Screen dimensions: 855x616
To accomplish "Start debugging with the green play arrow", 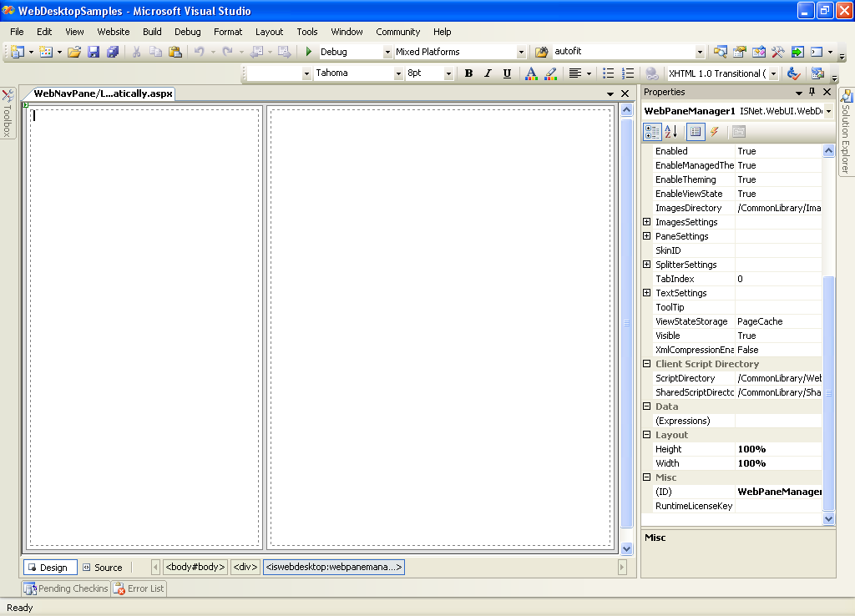I will click(x=308, y=52).
